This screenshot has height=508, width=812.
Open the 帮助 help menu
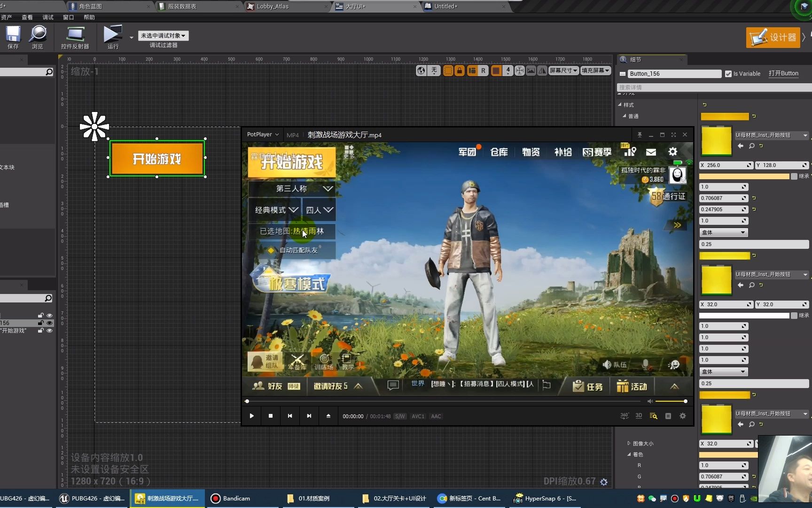[89, 17]
